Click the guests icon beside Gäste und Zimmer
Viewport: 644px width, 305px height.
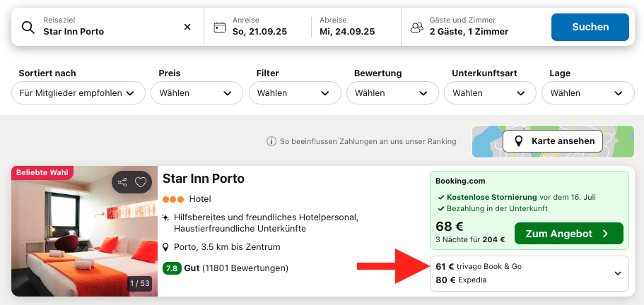point(417,28)
